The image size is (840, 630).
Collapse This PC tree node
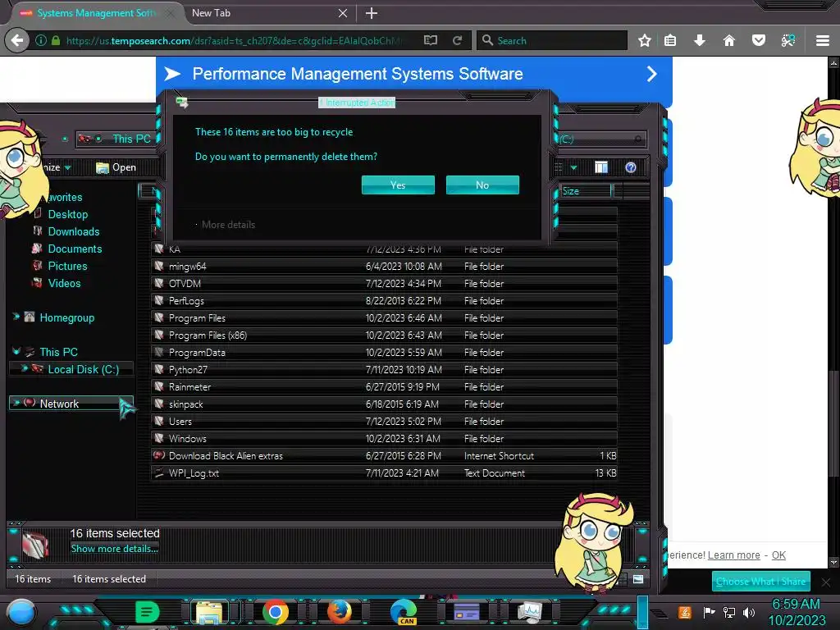[16, 351]
